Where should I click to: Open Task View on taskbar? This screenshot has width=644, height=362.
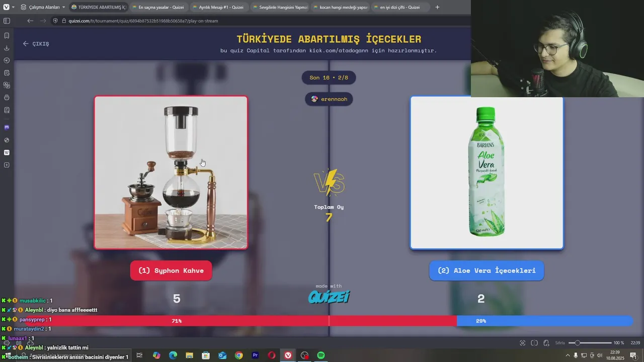(139, 355)
